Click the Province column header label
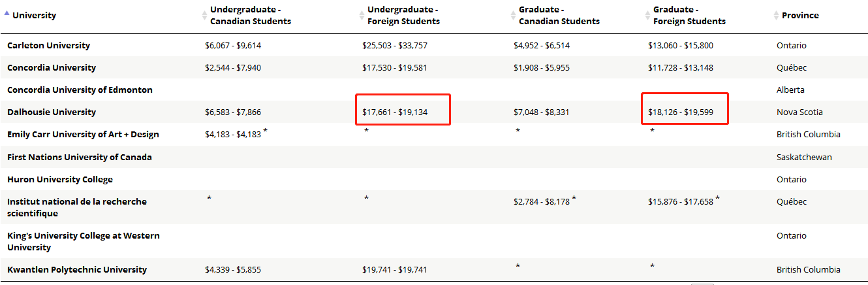 click(800, 15)
